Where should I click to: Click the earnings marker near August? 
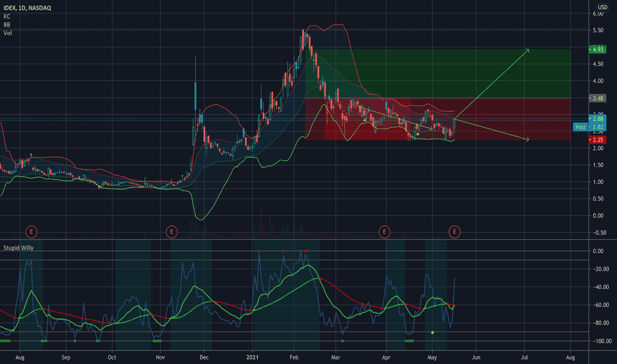pos(31,232)
